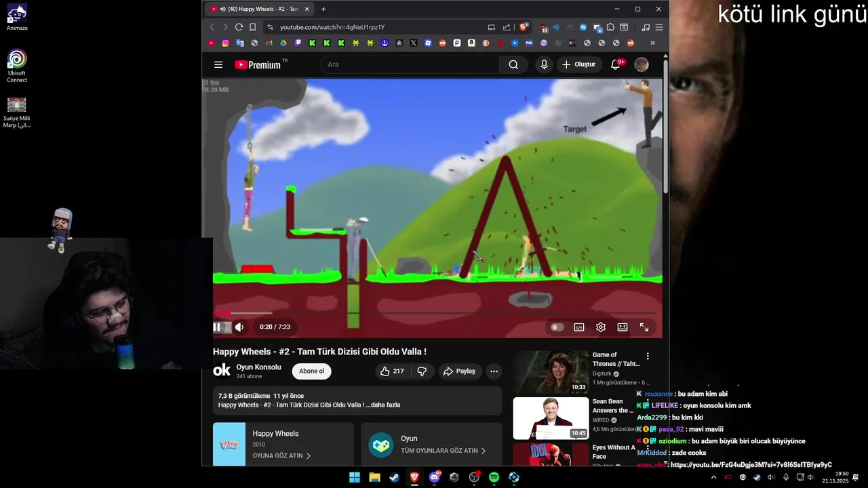Switch to theater mode view
The image size is (868, 488).
coord(623,327)
